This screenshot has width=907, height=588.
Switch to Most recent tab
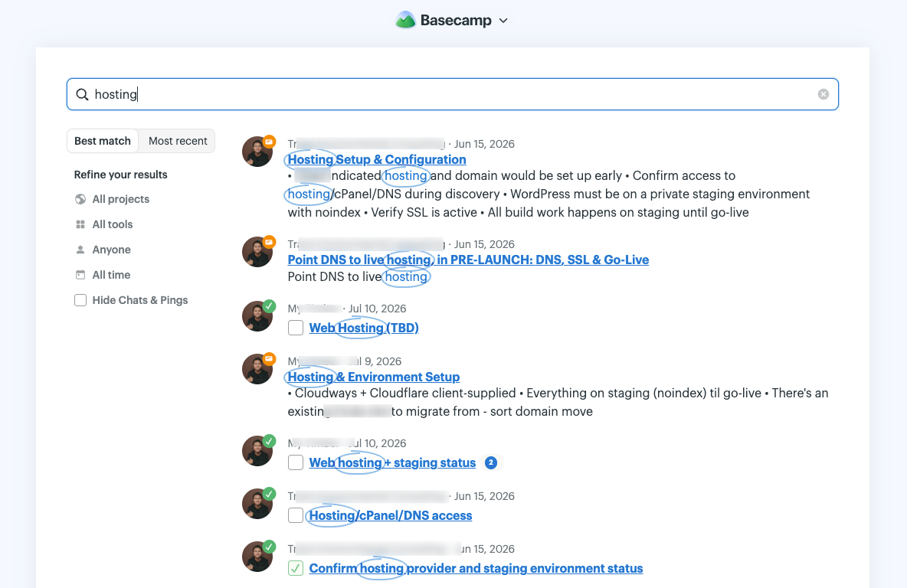(x=178, y=141)
